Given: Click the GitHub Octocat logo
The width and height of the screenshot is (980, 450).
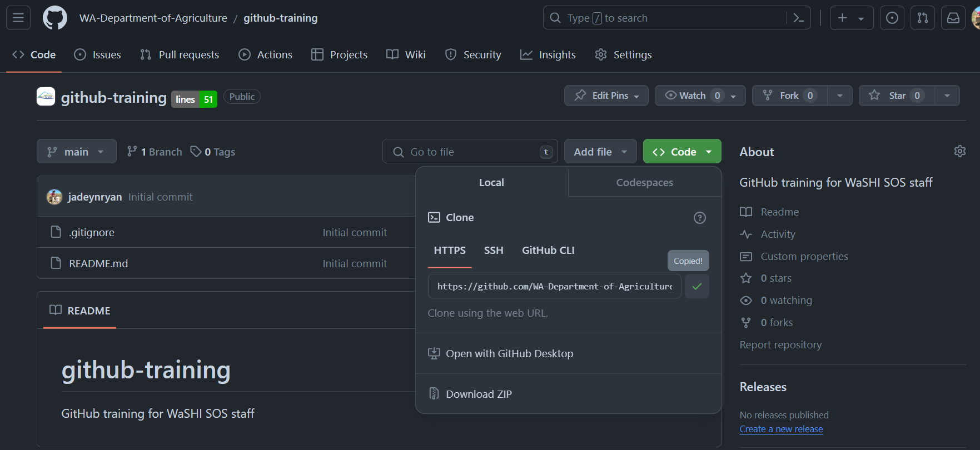Looking at the screenshot, I should pos(54,18).
